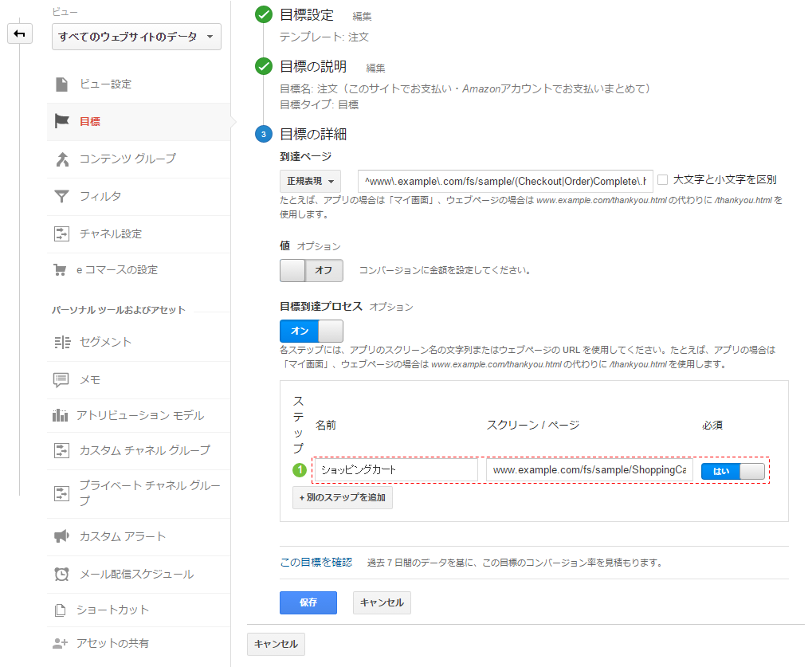This screenshot has height=667, width=812.
Task: Click +別のステップを追加 button
Action: [x=343, y=498]
